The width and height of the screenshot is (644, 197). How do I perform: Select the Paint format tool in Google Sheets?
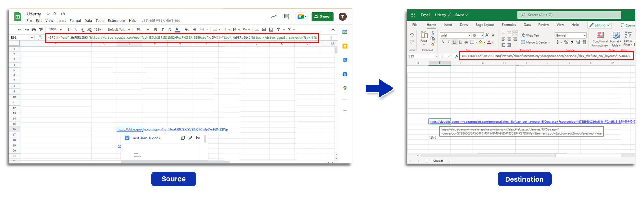coord(41,30)
